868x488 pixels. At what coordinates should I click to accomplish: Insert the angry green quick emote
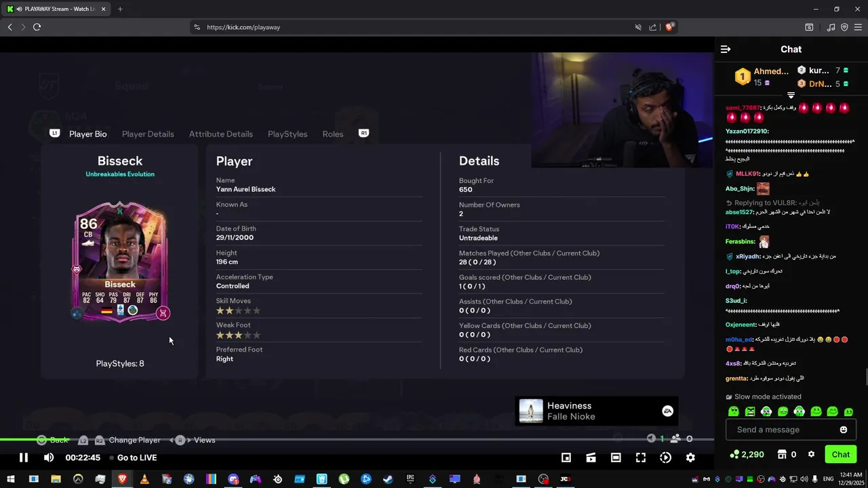pyautogui.click(x=750, y=411)
